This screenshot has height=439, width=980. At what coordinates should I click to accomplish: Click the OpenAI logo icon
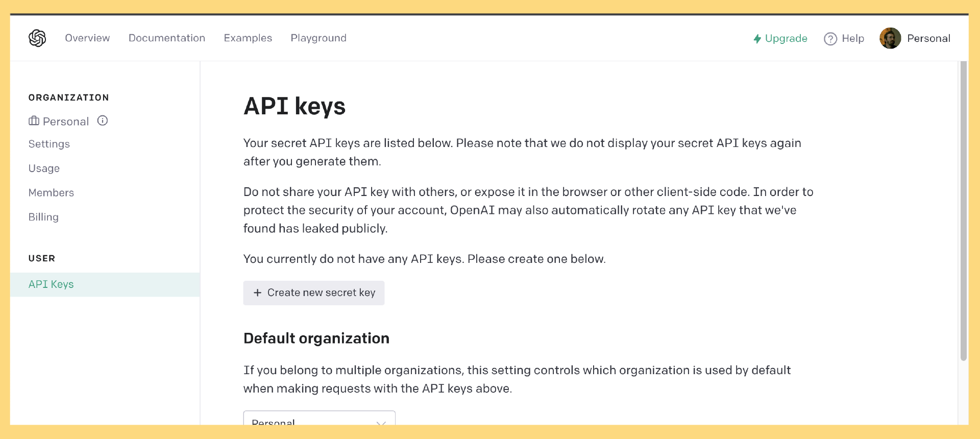coord(37,38)
